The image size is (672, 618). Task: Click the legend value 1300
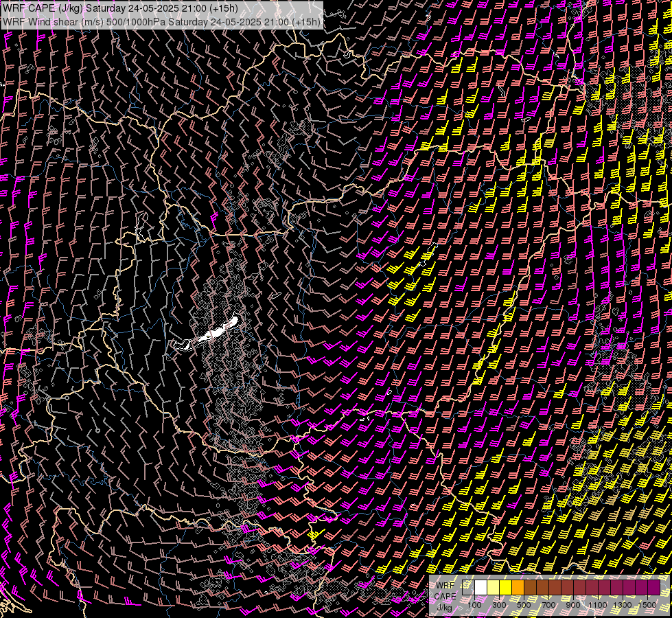623,605
